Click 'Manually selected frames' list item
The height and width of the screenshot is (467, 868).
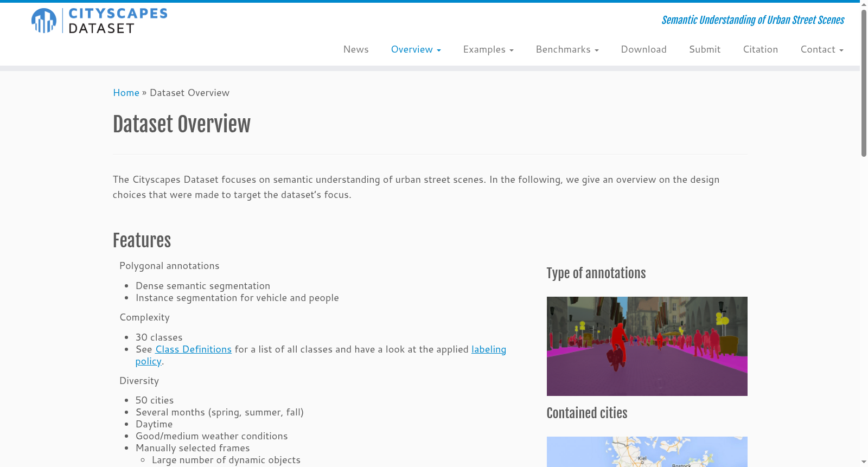click(x=193, y=448)
